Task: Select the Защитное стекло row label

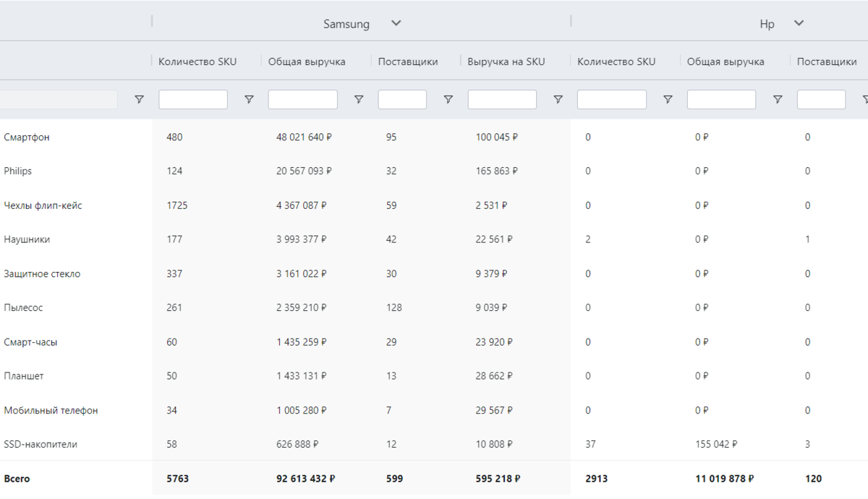Action: [42, 273]
